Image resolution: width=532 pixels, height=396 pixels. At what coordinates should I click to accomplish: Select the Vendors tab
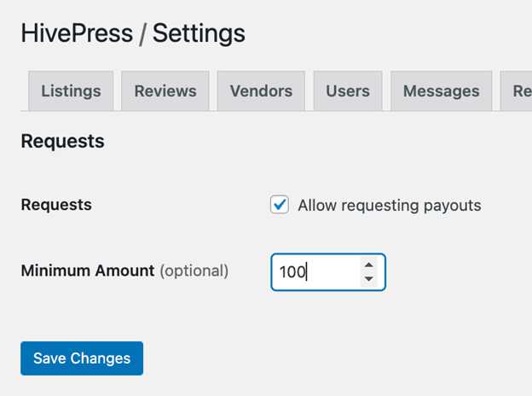(261, 91)
